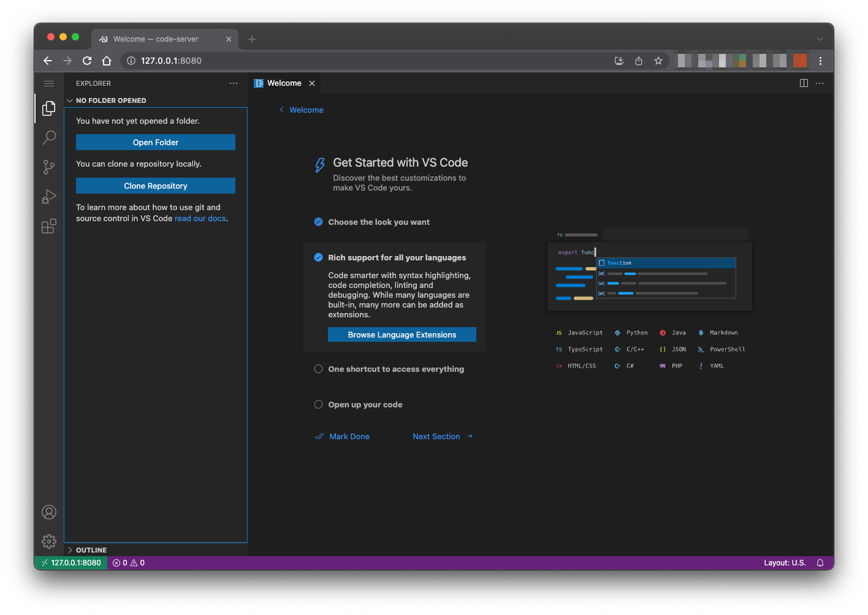Select HTML/CSS language entry
This screenshot has width=868, height=615.
pos(576,366)
